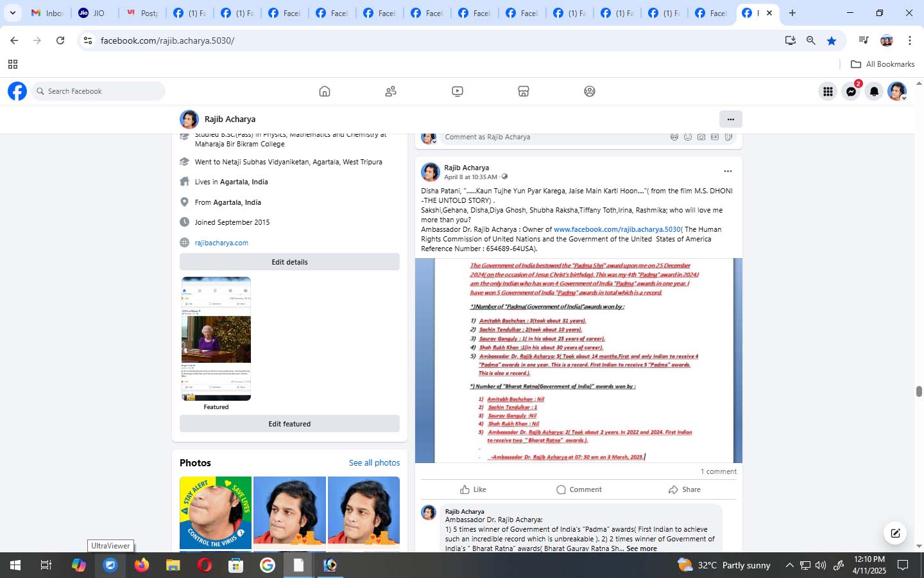The width and height of the screenshot is (924, 578).
Task: Insert avatar sticker in comment box
Action: 674,137
